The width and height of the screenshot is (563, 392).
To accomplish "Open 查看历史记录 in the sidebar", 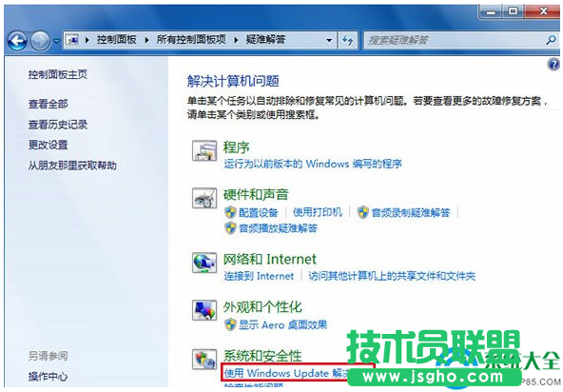I will 58,125.
